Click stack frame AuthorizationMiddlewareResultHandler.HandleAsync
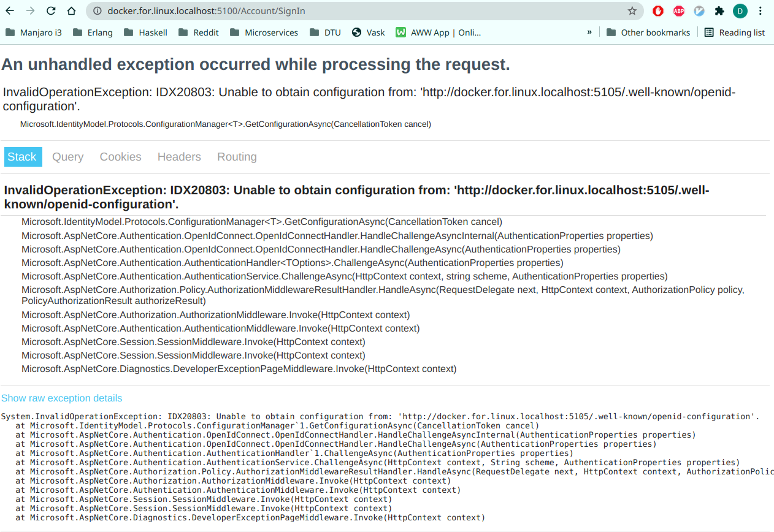This screenshot has width=774, height=532. coord(383,295)
